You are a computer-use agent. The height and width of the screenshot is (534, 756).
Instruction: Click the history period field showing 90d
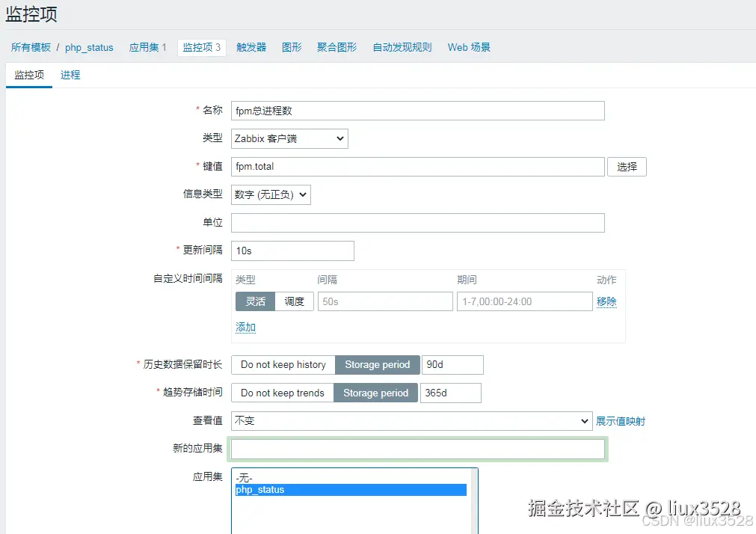452,365
